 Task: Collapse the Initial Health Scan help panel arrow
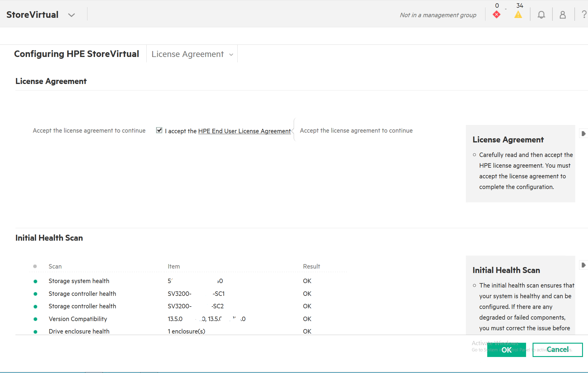pos(583,265)
